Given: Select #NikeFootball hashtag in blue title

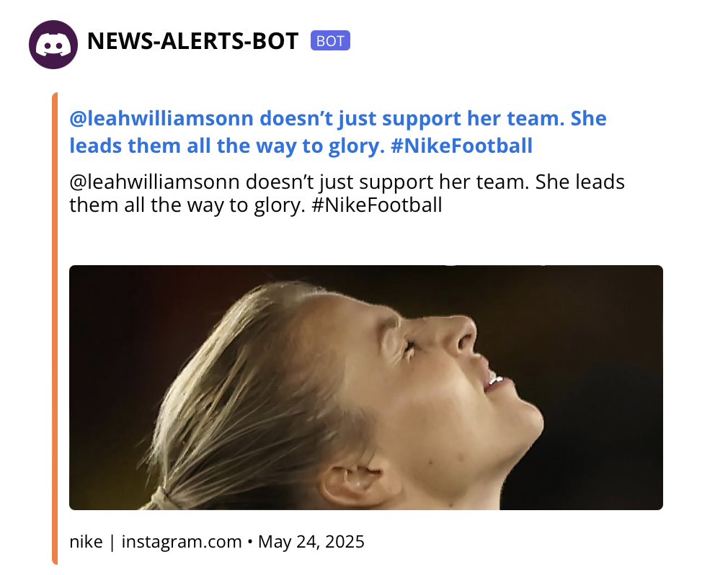Looking at the screenshot, I should click(461, 146).
